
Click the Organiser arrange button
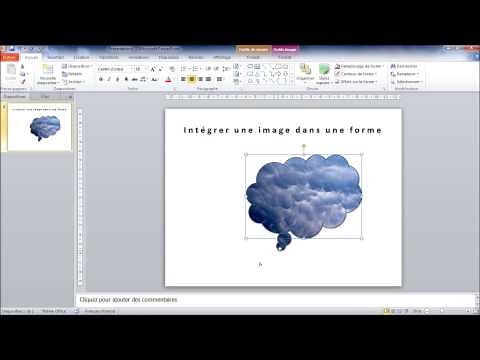tap(305, 73)
